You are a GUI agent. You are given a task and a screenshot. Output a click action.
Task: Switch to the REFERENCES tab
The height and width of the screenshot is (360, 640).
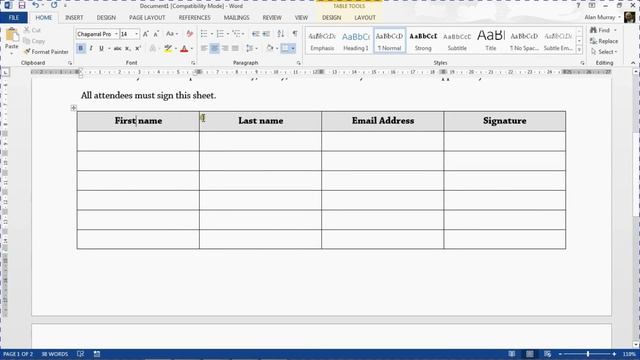pos(194,18)
